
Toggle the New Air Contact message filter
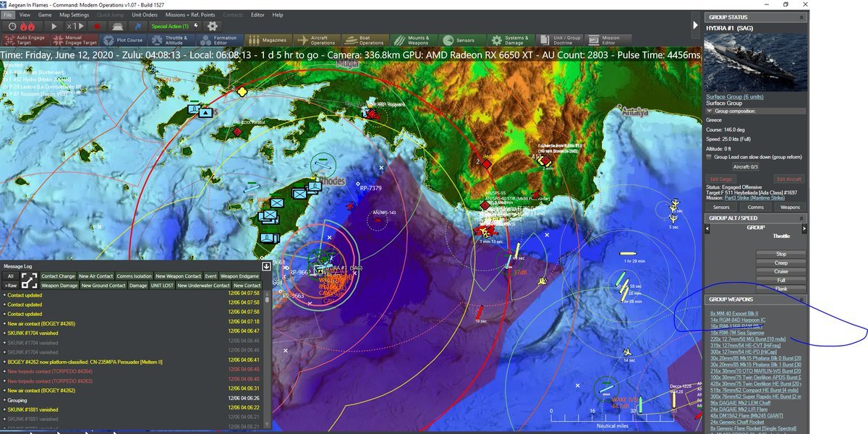coord(95,276)
